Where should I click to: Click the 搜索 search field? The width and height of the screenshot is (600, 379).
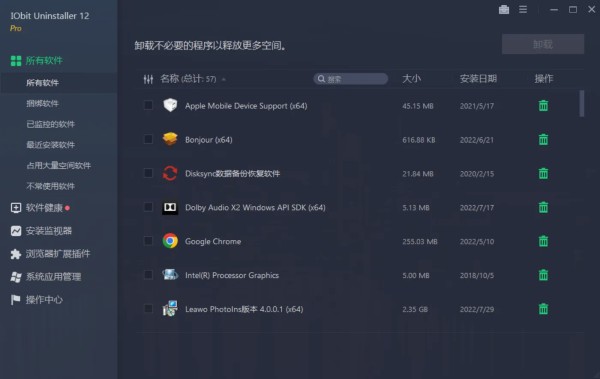(x=351, y=79)
